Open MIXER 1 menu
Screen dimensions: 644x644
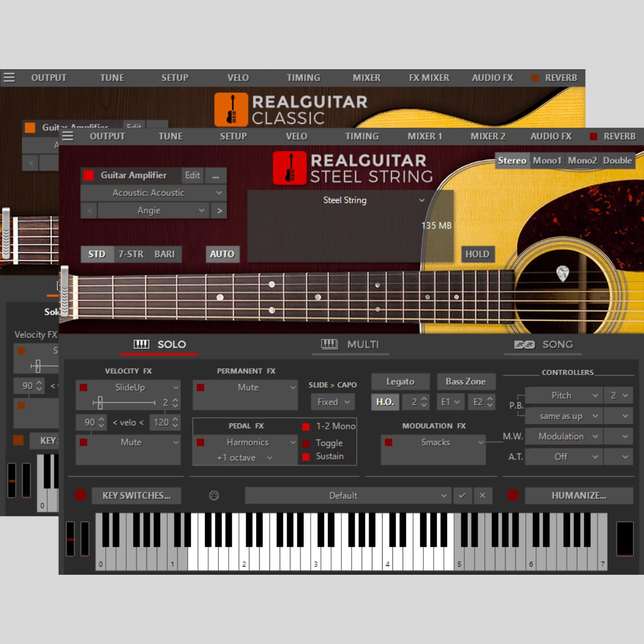[425, 136]
